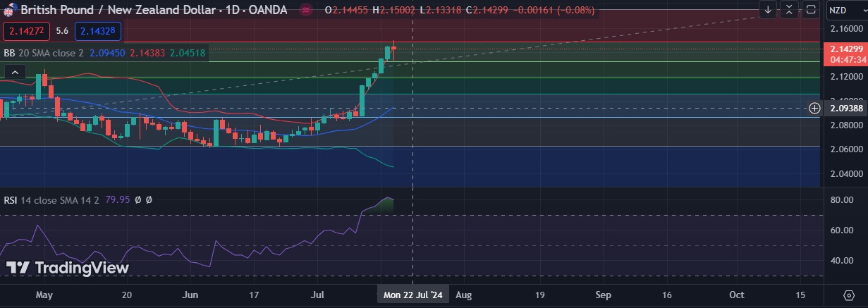
Task: Open the NZD currency dropdown
Action: coord(845,10)
